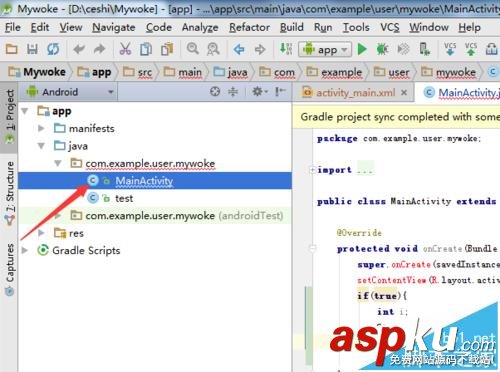Viewport: 500px width, 372px height.
Task: Click the Redo arrow icon
Action: [100, 49]
